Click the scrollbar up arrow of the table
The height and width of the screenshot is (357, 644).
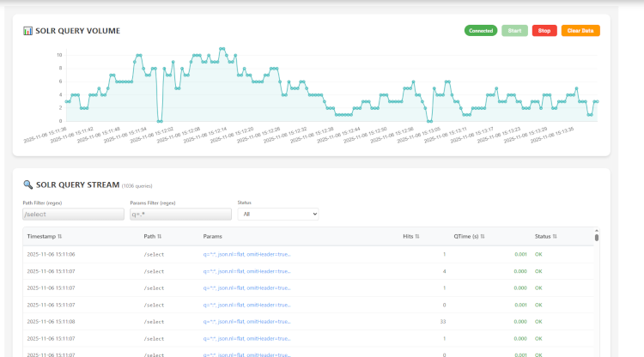coord(597,230)
